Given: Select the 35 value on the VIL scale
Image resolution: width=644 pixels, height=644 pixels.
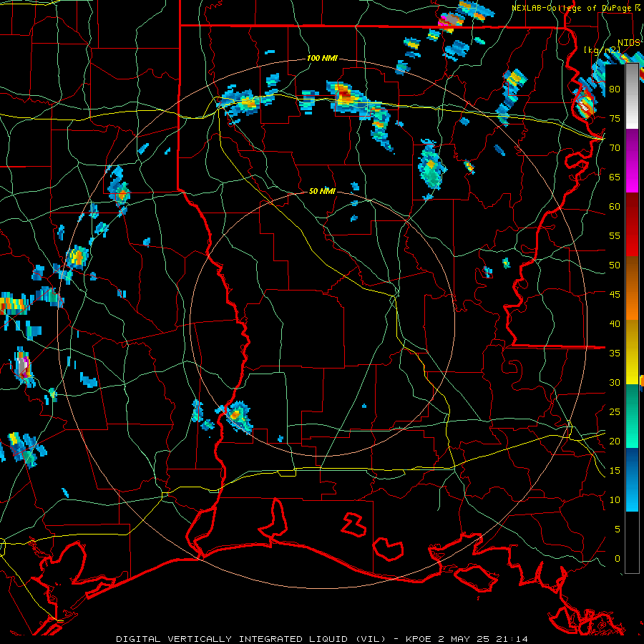Looking at the screenshot, I should pos(615,353).
